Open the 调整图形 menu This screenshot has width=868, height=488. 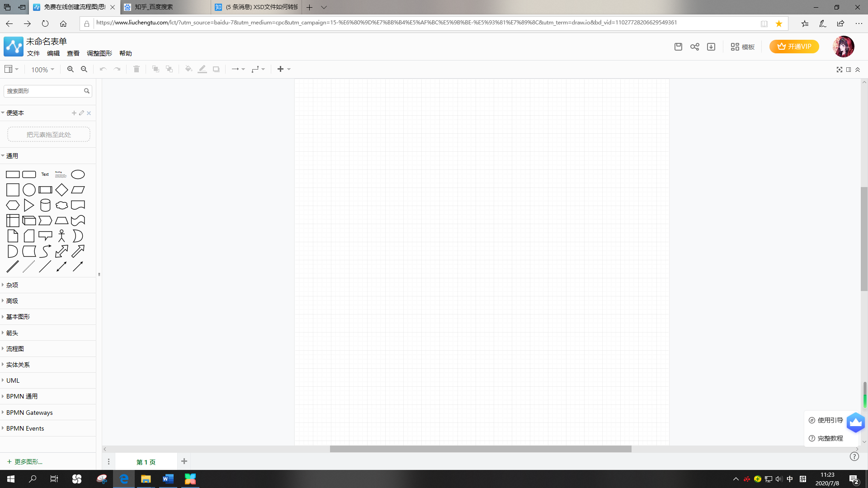[x=99, y=53]
